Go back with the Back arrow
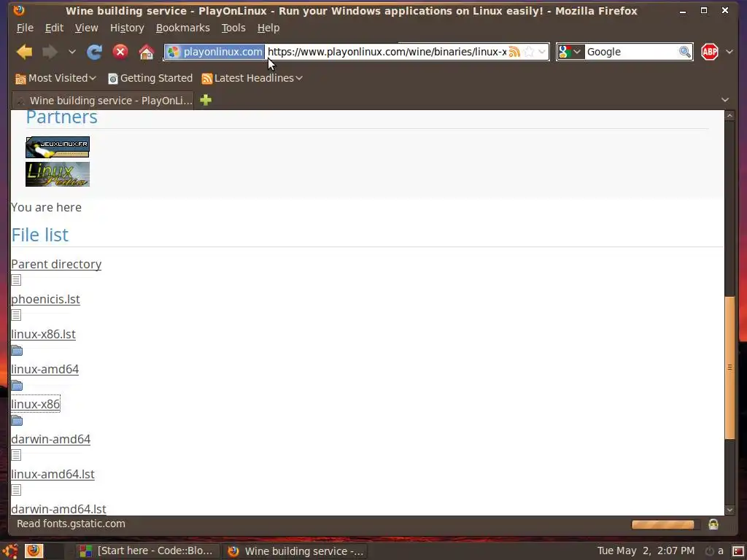This screenshot has height=560, width=747. [x=24, y=52]
